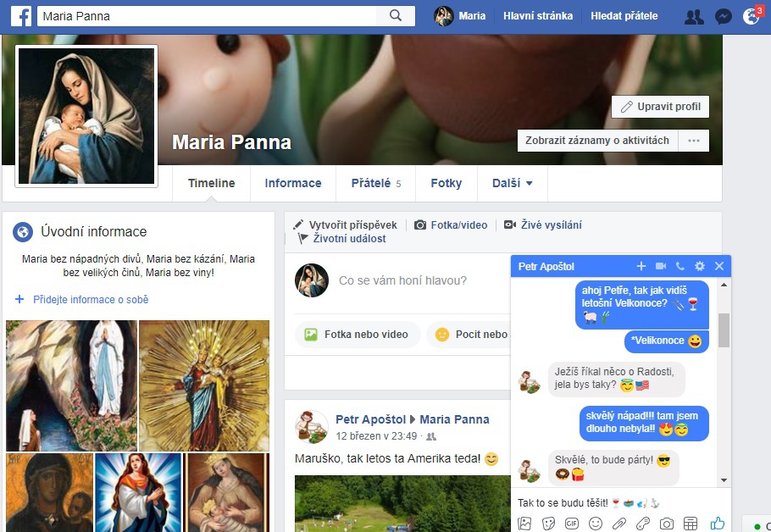The width and height of the screenshot is (771, 532).
Task: Open Petr Apoštol avatar on post
Action: click(x=312, y=427)
